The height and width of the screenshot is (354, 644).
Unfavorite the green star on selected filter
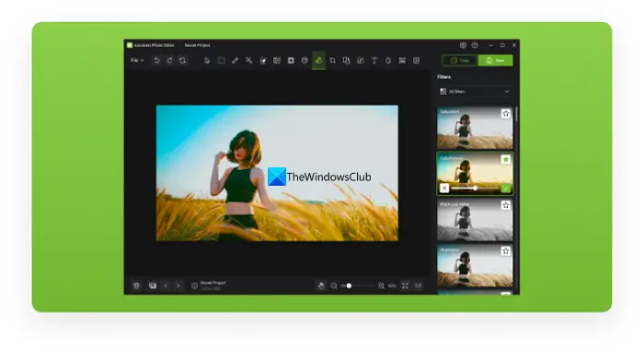point(506,159)
